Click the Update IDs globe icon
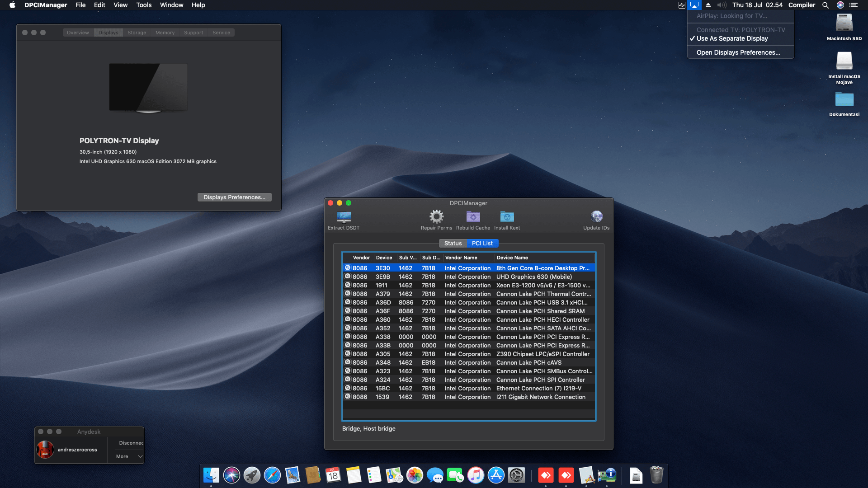This screenshot has height=488, width=868. click(x=596, y=217)
